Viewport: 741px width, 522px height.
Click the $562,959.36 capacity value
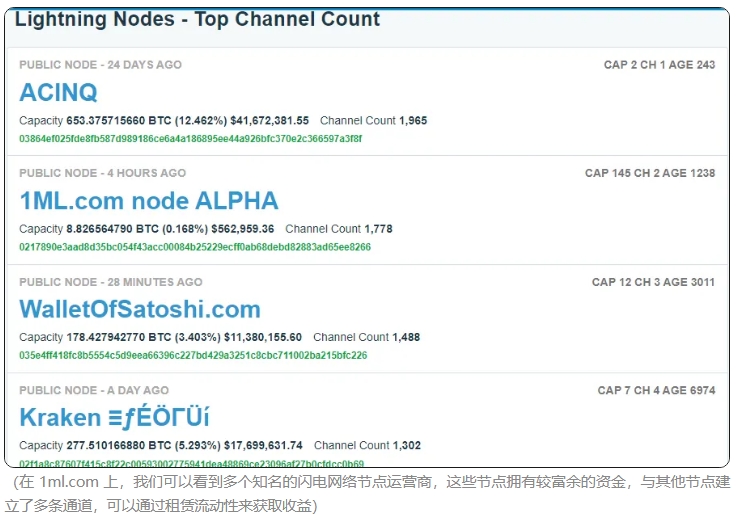(x=242, y=229)
